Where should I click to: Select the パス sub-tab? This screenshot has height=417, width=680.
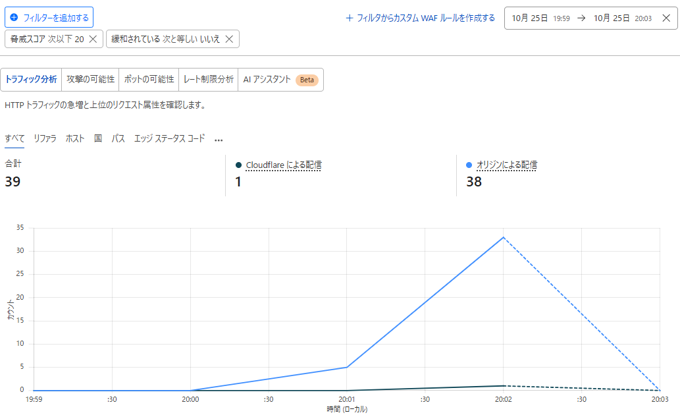click(118, 139)
